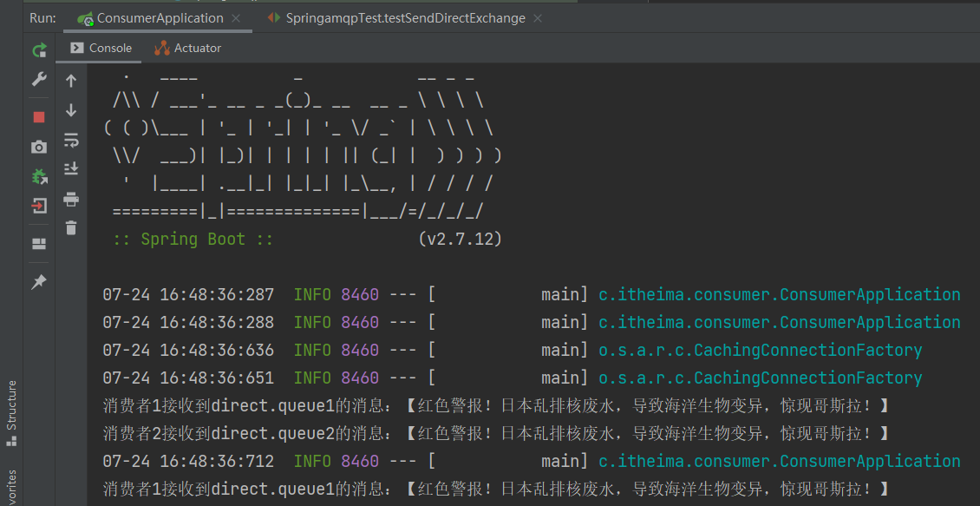The height and width of the screenshot is (506, 980).
Task: Switch to SpringamqpTest.testSendDirectExchange tab
Action: 397,19
